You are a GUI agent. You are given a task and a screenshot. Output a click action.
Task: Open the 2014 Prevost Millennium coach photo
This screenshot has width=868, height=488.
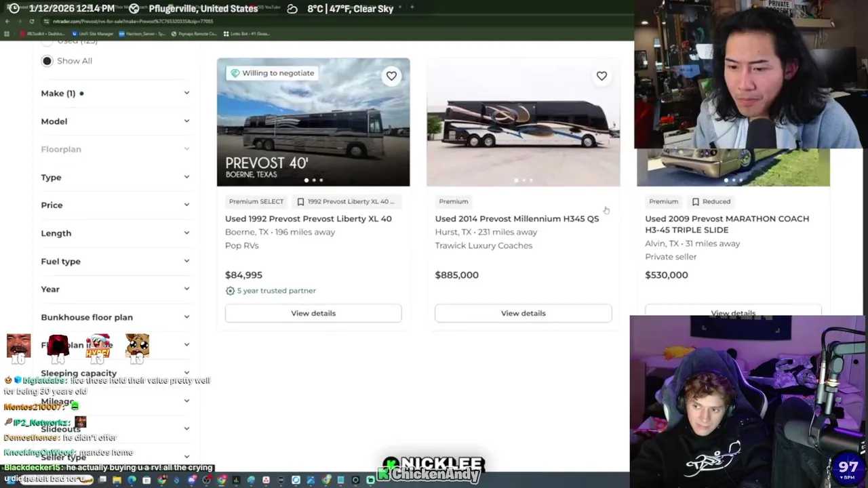[523, 122]
